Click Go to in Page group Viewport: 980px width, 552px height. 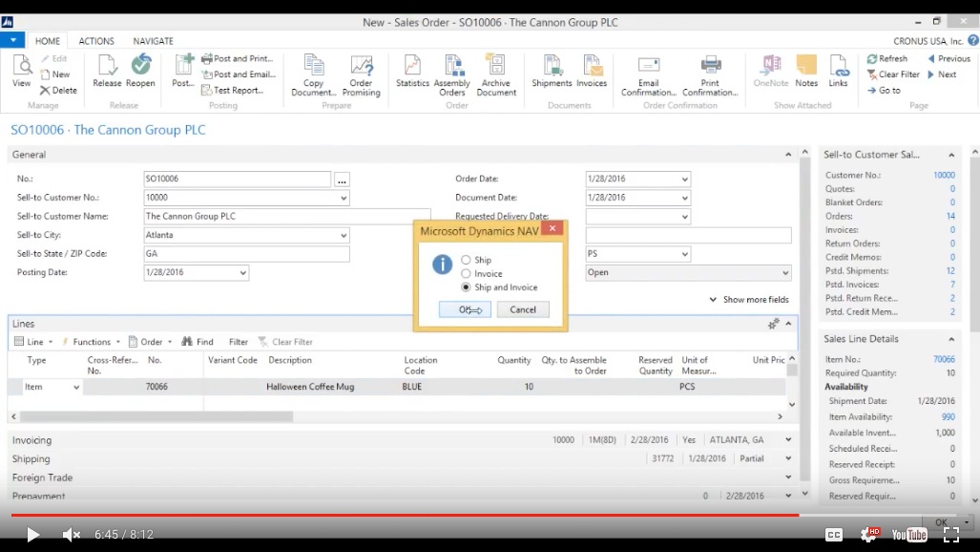pos(884,90)
